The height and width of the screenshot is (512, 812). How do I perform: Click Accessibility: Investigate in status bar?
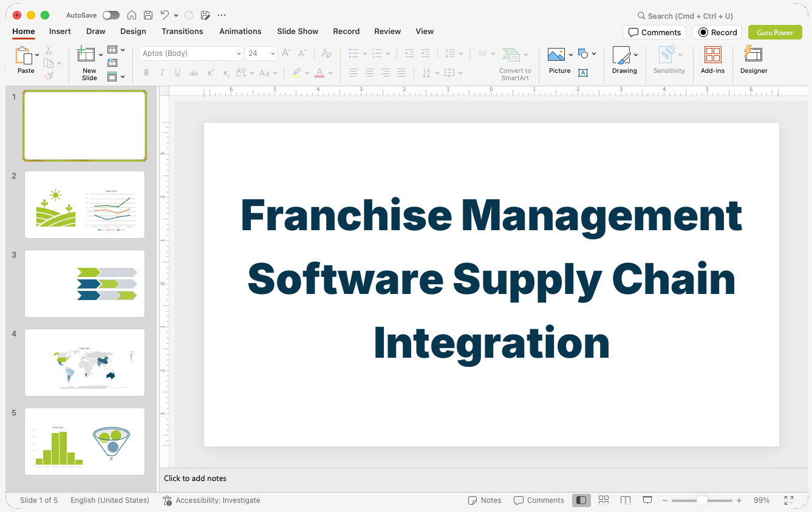(211, 500)
